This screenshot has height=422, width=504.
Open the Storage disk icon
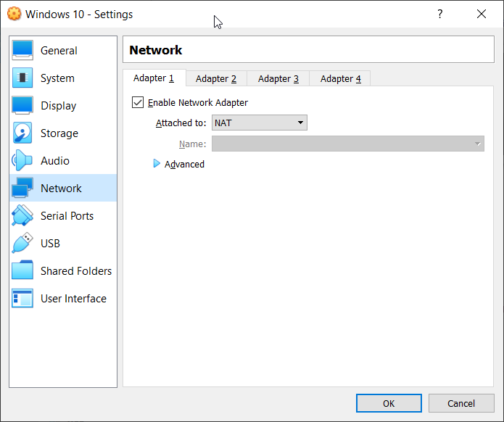[x=22, y=133]
